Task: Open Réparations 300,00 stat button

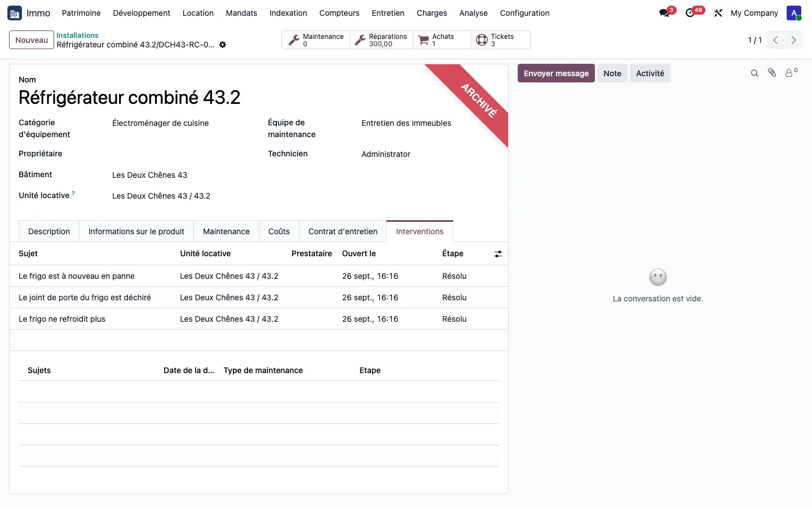Action: pos(382,40)
